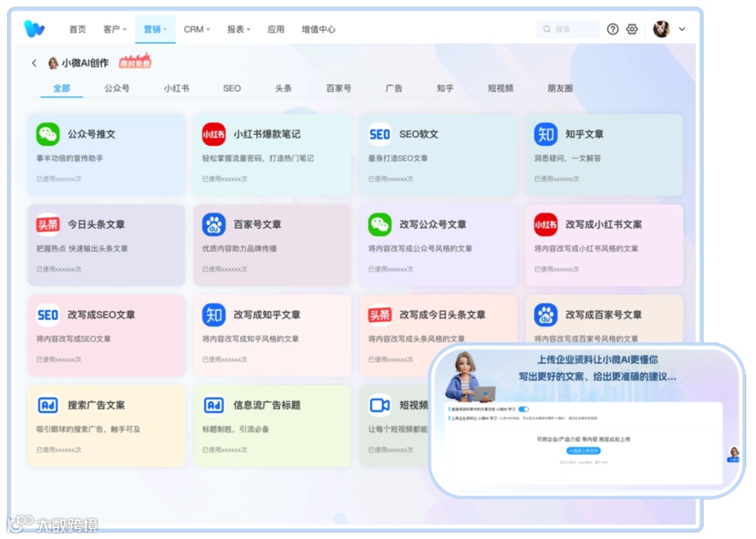
Task: Switch to the 短视频 tab
Action: [x=500, y=88]
